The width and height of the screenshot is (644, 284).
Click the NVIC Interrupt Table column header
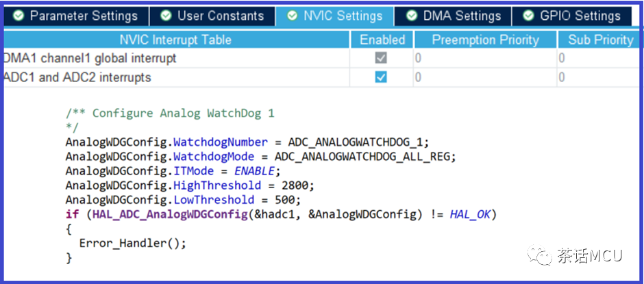175,40
